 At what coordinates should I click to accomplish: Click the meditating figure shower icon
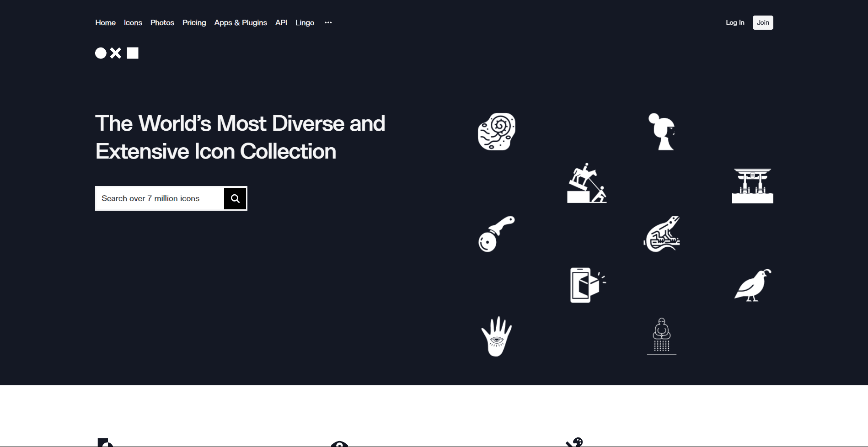(662, 335)
